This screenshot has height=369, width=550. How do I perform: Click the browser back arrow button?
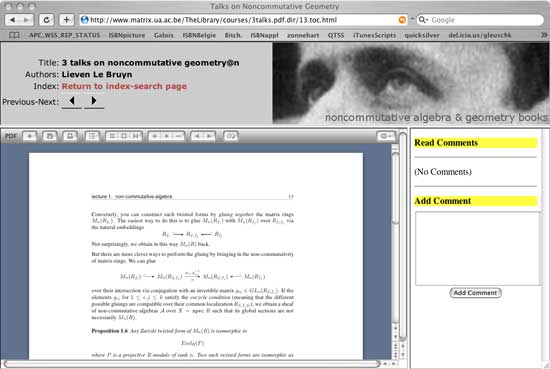click(x=13, y=20)
